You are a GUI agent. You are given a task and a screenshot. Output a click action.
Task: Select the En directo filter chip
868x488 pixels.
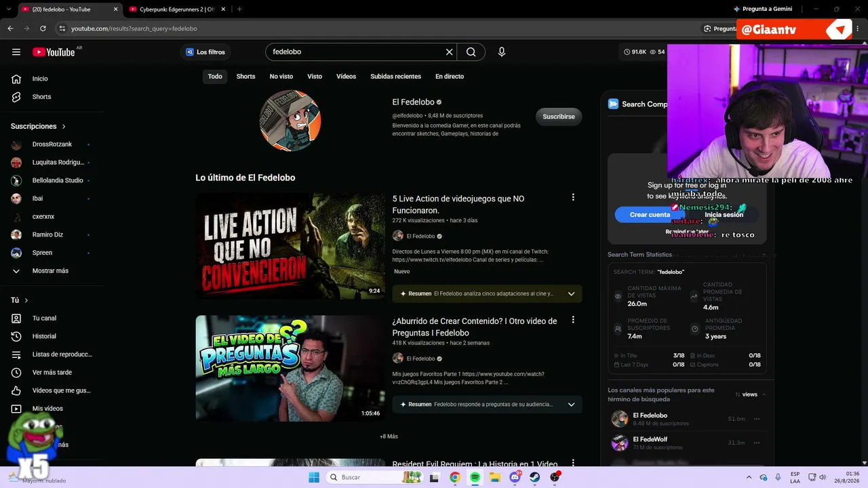click(450, 77)
